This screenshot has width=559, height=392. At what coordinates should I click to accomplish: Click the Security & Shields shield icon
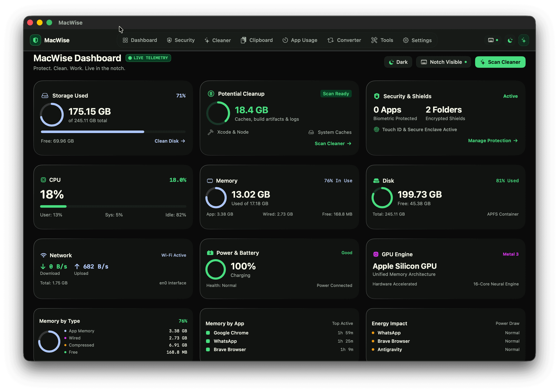click(377, 96)
